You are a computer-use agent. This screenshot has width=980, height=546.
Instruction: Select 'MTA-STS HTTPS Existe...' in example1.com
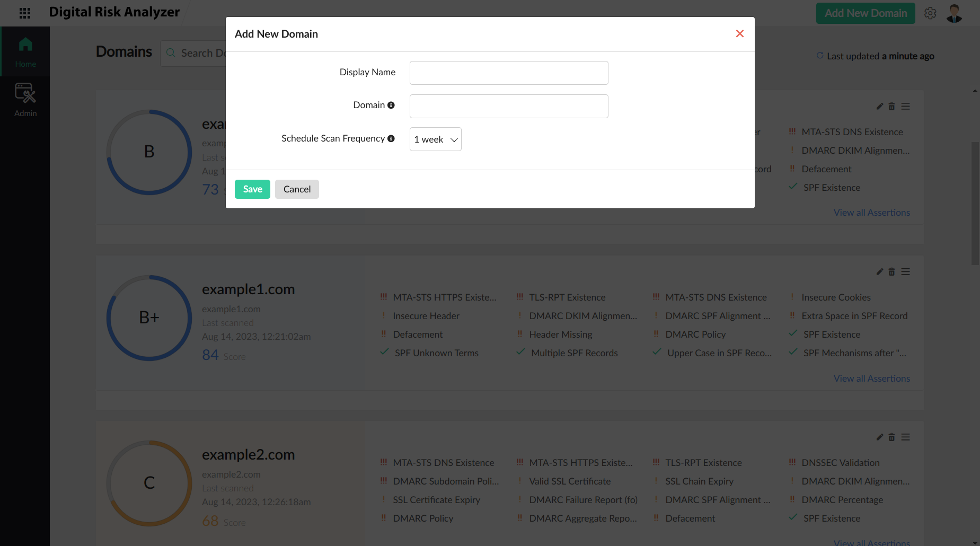pos(445,297)
